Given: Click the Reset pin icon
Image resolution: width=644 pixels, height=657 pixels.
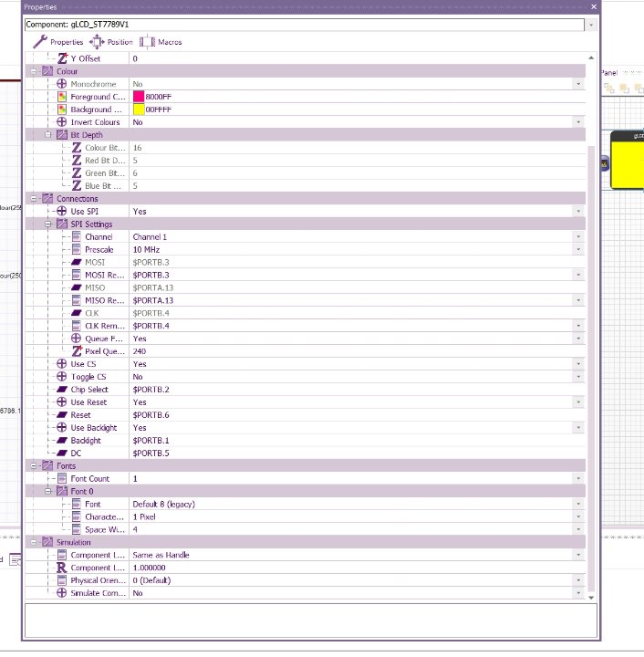Looking at the screenshot, I should pos(62,415).
